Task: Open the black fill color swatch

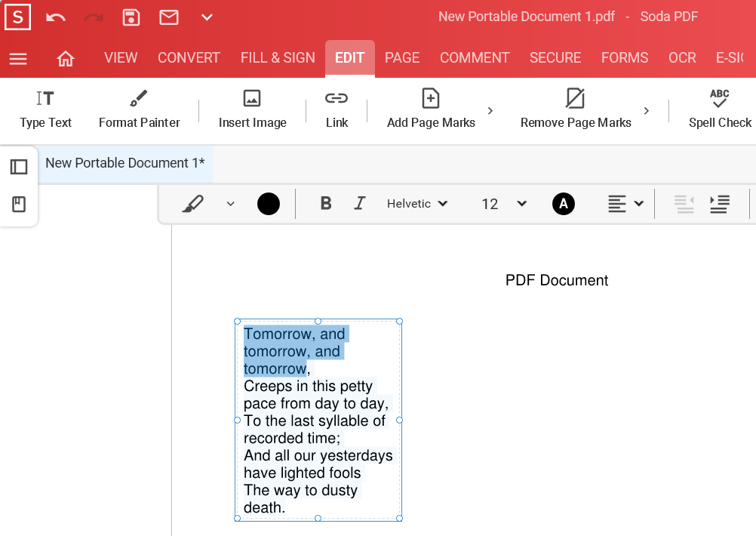Action: click(269, 204)
